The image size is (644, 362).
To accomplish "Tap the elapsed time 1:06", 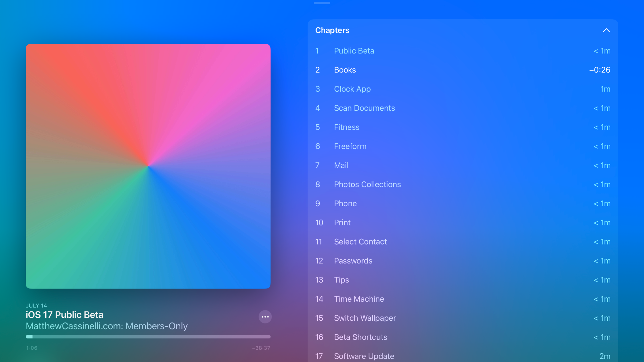I will 32,348.
